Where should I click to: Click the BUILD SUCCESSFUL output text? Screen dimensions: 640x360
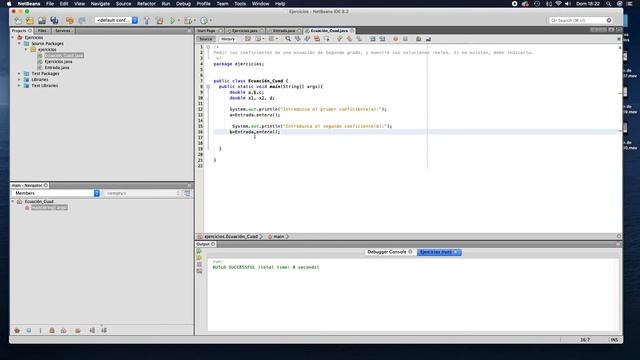pos(266,267)
